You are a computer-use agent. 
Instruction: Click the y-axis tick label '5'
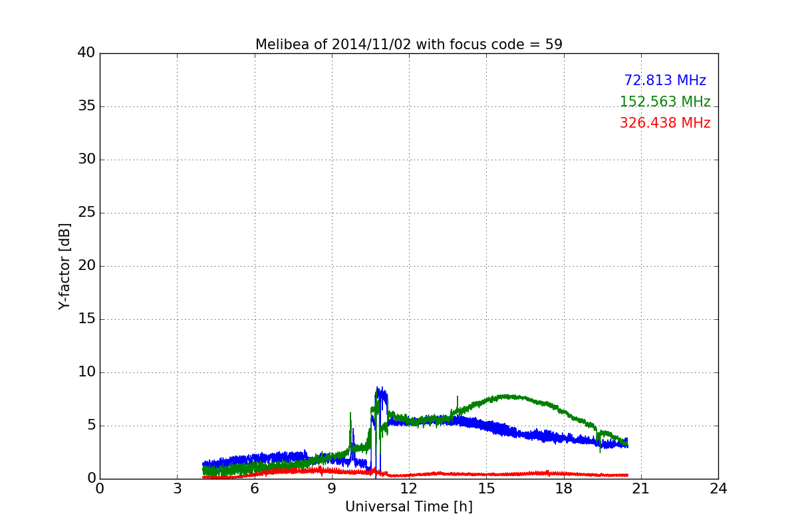tap(91, 426)
